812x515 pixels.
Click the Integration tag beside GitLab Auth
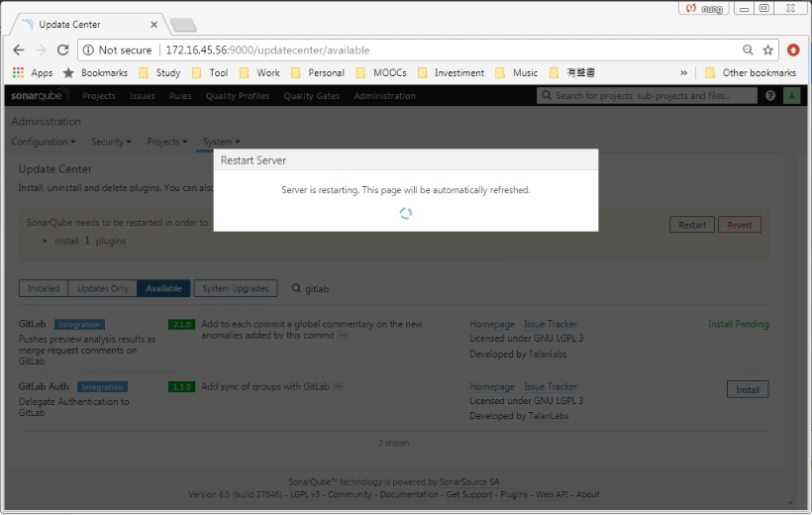coord(102,387)
